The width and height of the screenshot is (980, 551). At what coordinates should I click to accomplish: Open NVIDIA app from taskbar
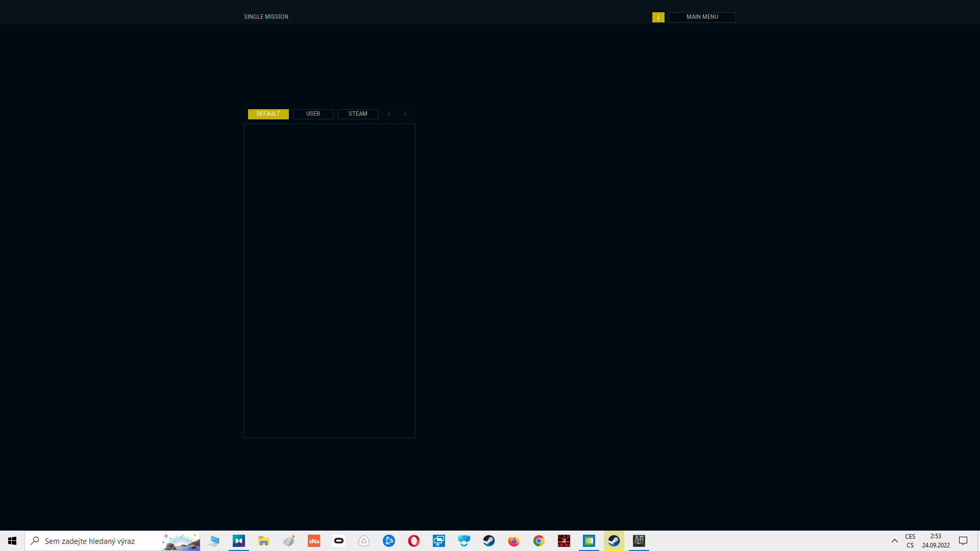[x=589, y=541]
